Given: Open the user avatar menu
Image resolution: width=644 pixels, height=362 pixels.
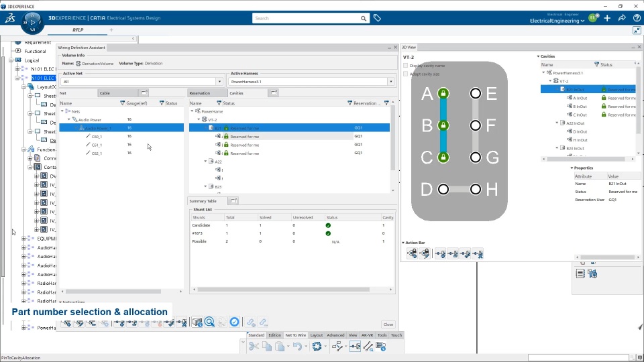Looking at the screenshot, I should [x=592, y=18].
